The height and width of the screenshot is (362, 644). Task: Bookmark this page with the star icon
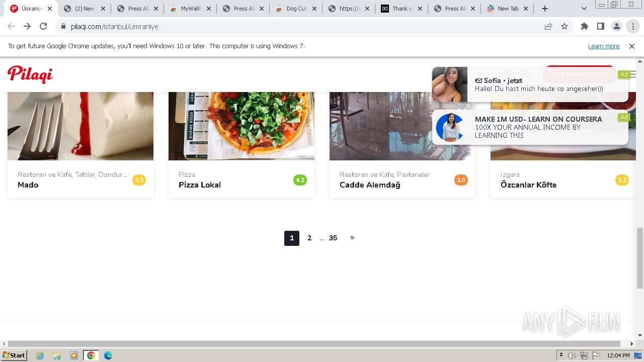click(565, 27)
